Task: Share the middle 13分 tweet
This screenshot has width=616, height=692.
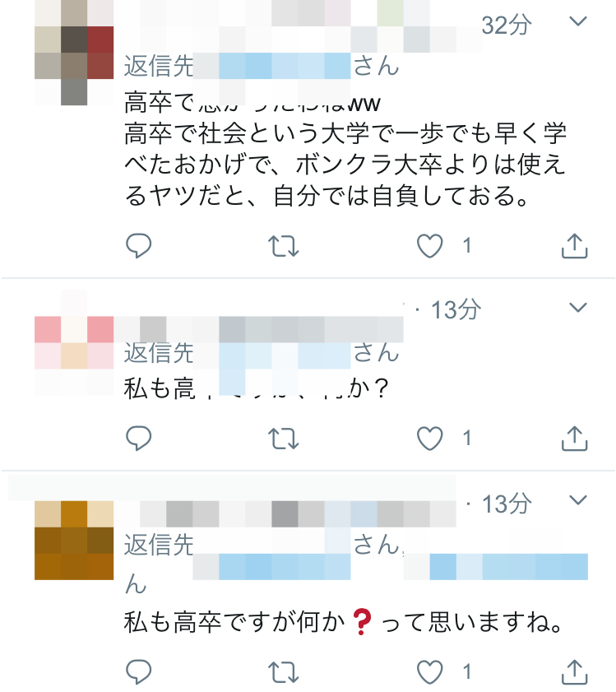Action: (x=574, y=438)
